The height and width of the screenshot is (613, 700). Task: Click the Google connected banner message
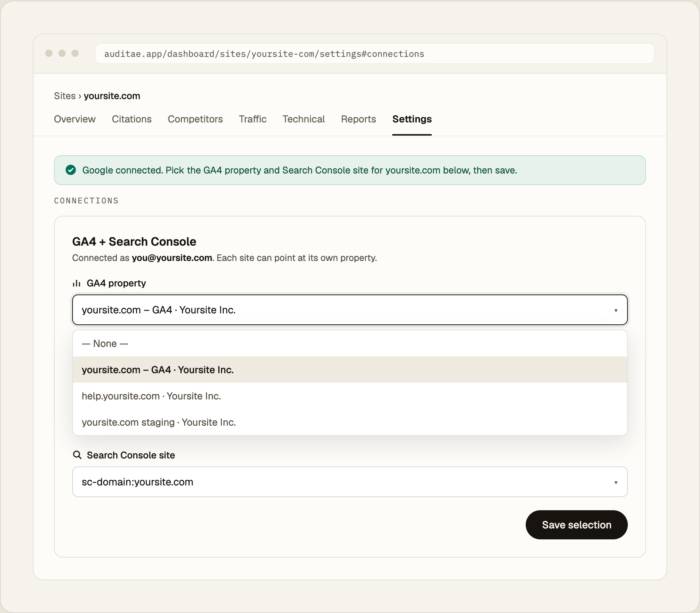[300, 170]
